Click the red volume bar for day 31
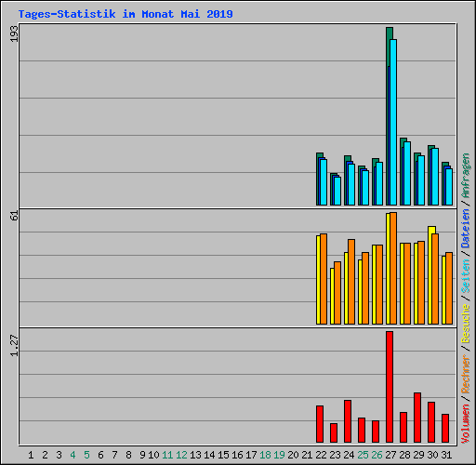476x465 pixels. click(445, 428)
